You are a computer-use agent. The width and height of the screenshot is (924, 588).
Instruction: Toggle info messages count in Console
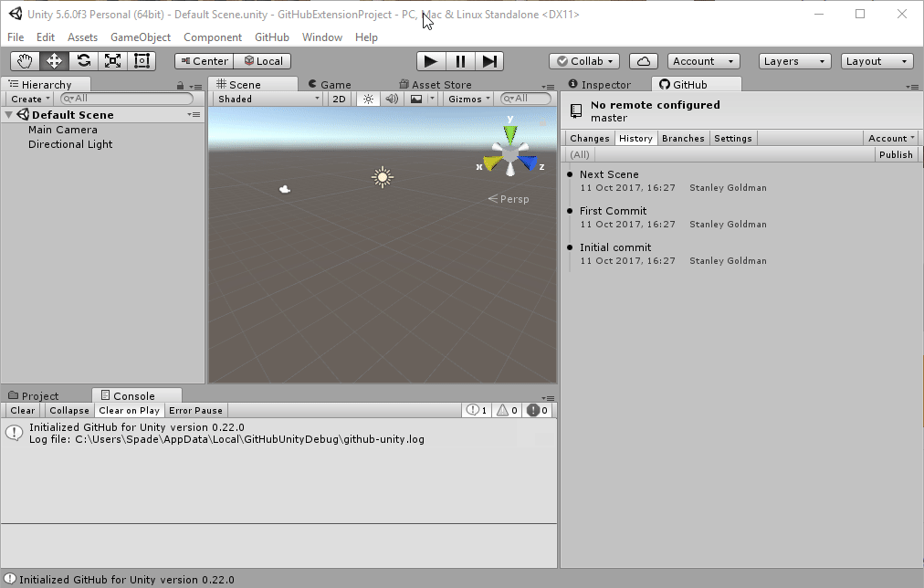[x=476, y=410]
